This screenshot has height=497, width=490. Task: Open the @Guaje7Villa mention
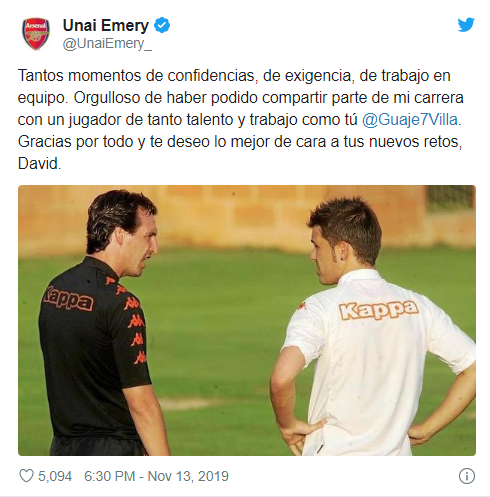410,120
